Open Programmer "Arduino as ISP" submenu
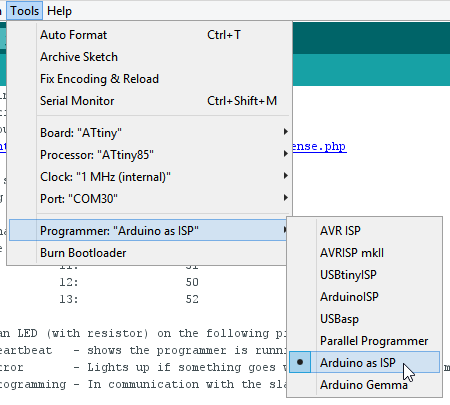The image size is (450, 405). [x=149, y=230]
